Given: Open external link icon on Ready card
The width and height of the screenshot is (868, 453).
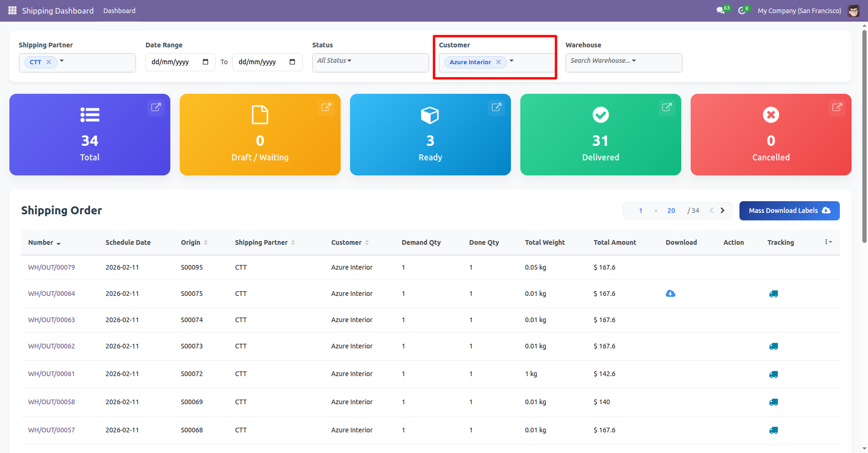Looking at the screenshot, I should pyautogui.click(x=496, y=107).
